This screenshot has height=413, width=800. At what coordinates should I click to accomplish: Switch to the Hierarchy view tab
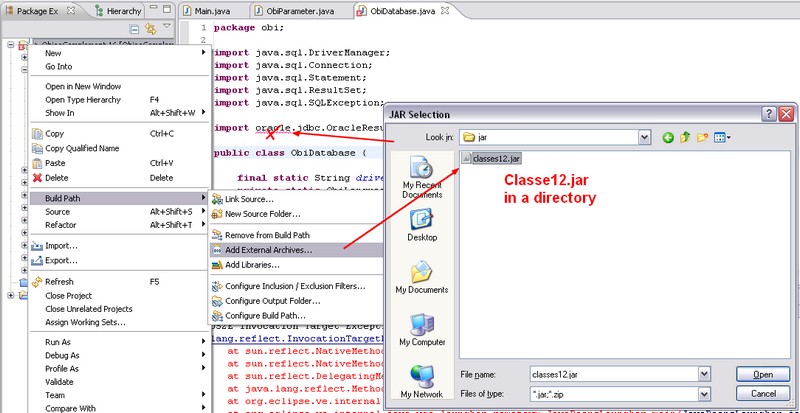pyautogui.click(x=124, y=10)
